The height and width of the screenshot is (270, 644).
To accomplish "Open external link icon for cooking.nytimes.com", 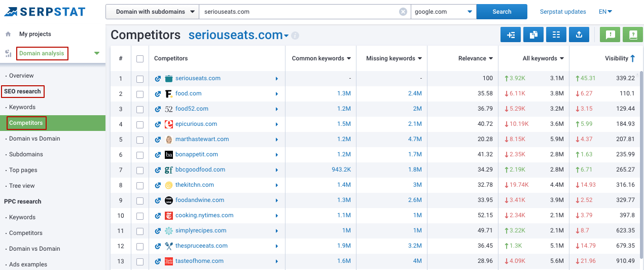I will tap(158, 216).
